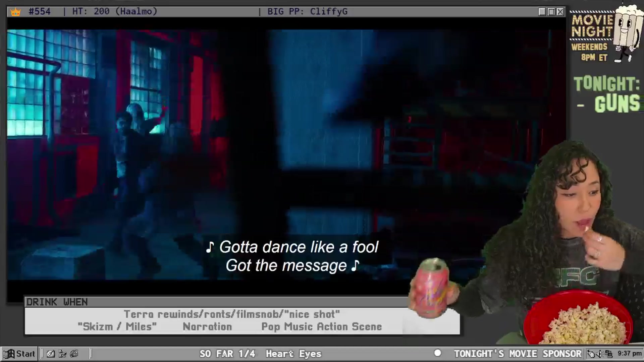Minimize the movie player window
The height and width of the screenshot is (362, 644).
tap(542, 12)
